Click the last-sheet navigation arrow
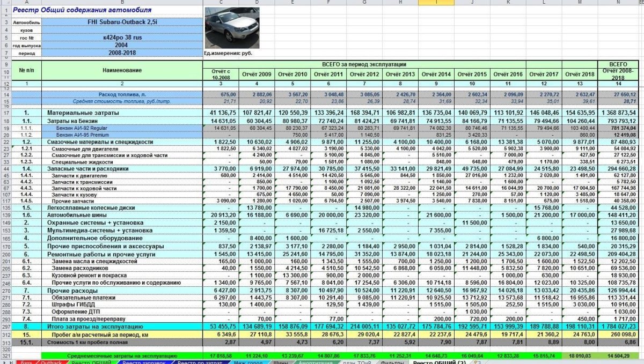 point(11,362)
